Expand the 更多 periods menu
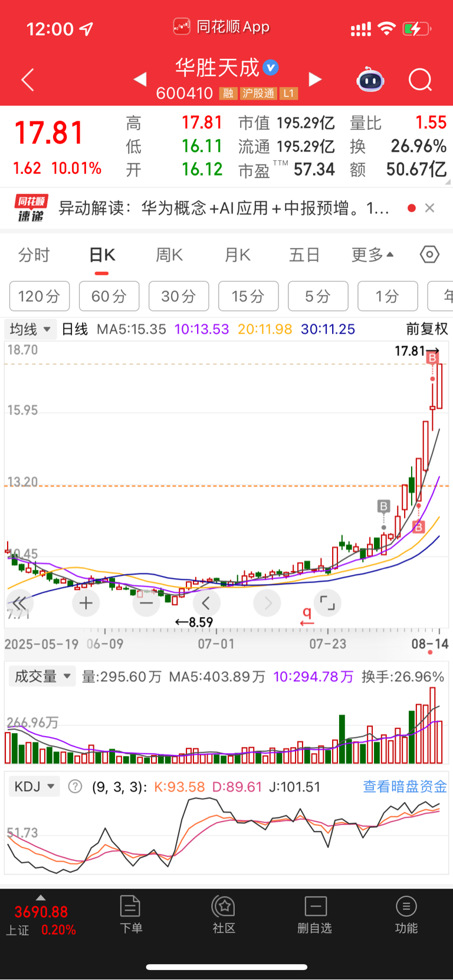Screen dimensions: 453x980 (x=372, y=255)
